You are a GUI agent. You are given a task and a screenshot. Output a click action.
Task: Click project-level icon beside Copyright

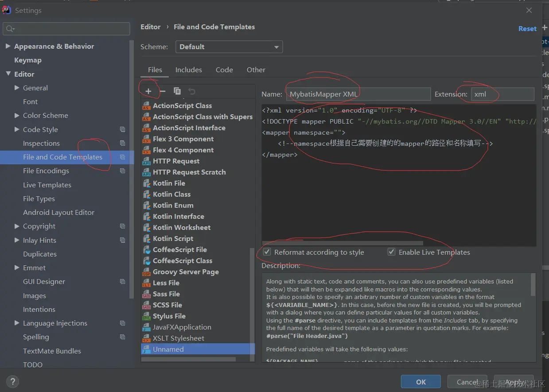tap(123, 226)
